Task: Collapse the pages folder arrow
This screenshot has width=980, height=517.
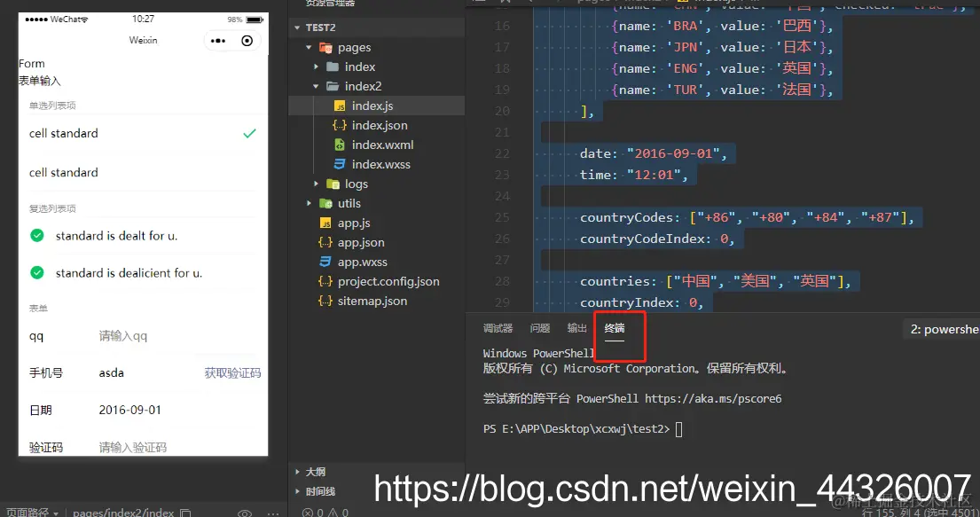Action: pyautogui.click(x=309, y=48)
